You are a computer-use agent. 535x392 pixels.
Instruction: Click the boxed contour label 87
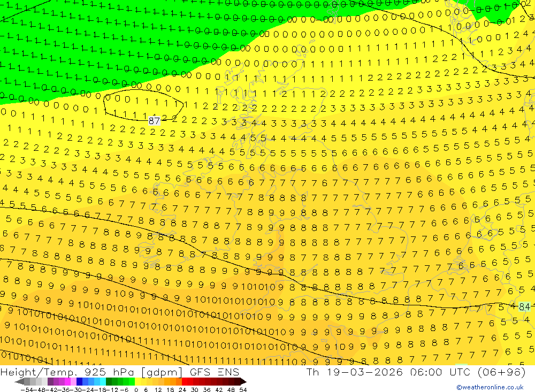coord(154,120)
